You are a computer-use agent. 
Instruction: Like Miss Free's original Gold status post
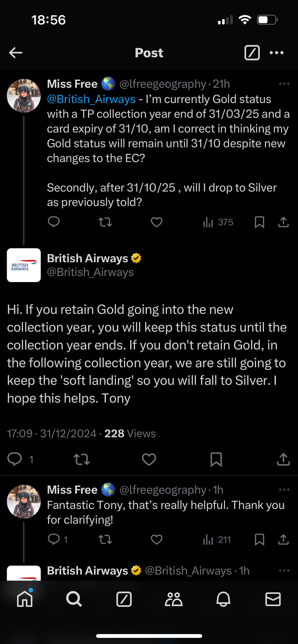click(x=156, y=222)
